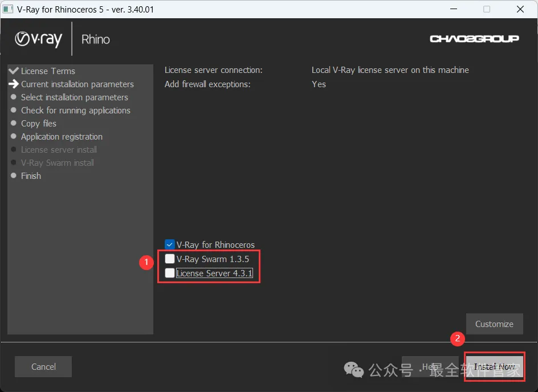Enable the License Server 4.3.1 checkbox
Image resolution: width=538 pixels, height=392 pixels.
169,273
